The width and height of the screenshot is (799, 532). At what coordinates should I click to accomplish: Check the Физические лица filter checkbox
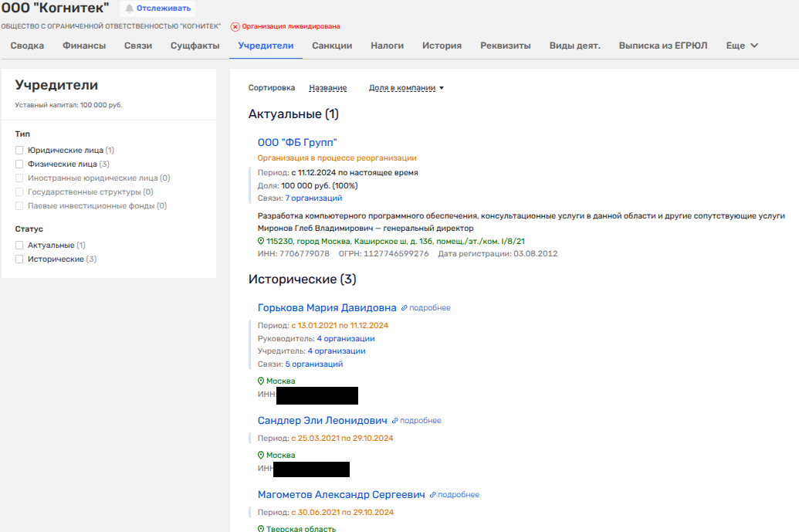(x=19, y=164)
